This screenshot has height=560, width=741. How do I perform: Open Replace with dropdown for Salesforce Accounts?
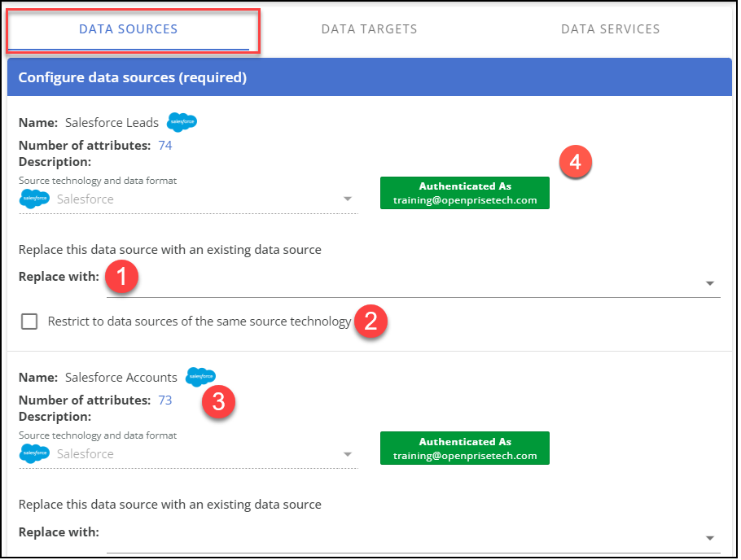[414, 538]
